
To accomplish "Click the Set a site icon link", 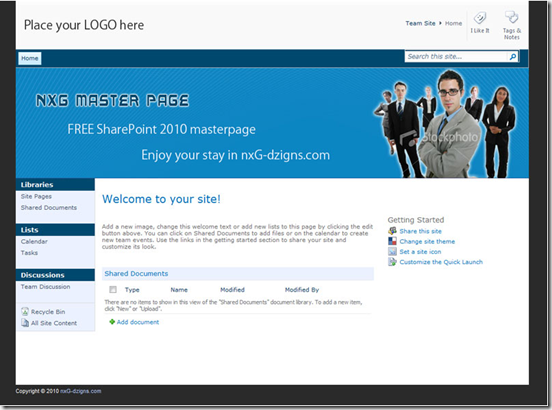I will 420,252.
